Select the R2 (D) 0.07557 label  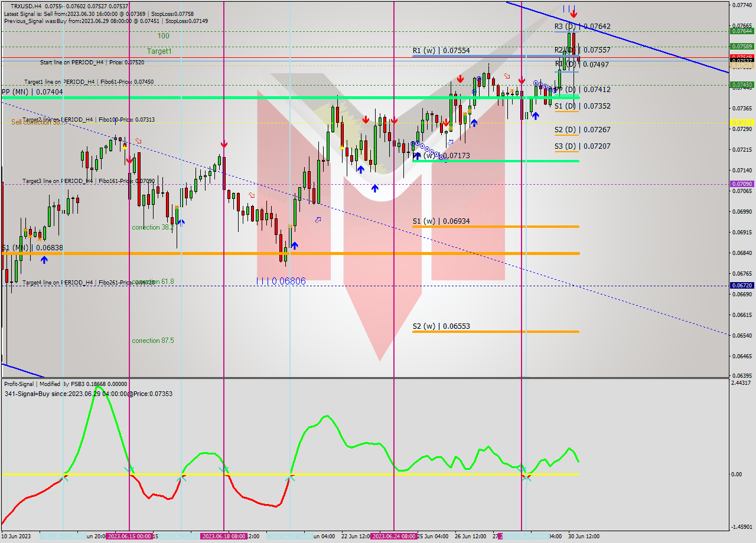pyautogui.click(x=582, y=50)
